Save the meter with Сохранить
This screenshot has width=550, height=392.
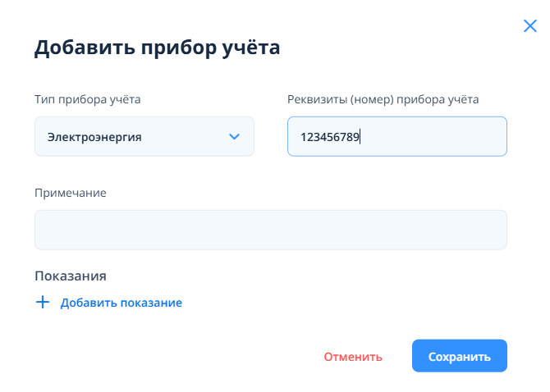pyautogui.click(x=459, y=356)
